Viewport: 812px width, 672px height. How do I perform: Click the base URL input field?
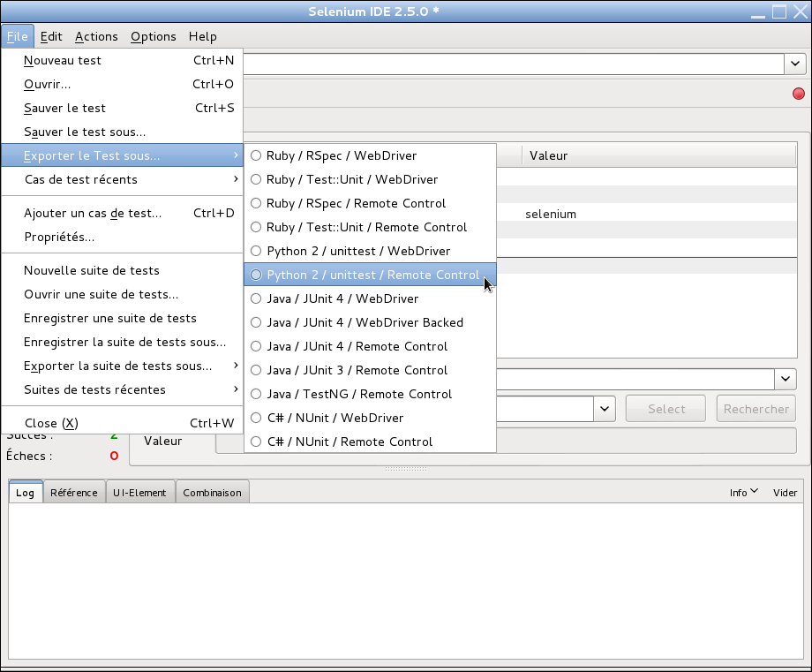click(514, 64)
